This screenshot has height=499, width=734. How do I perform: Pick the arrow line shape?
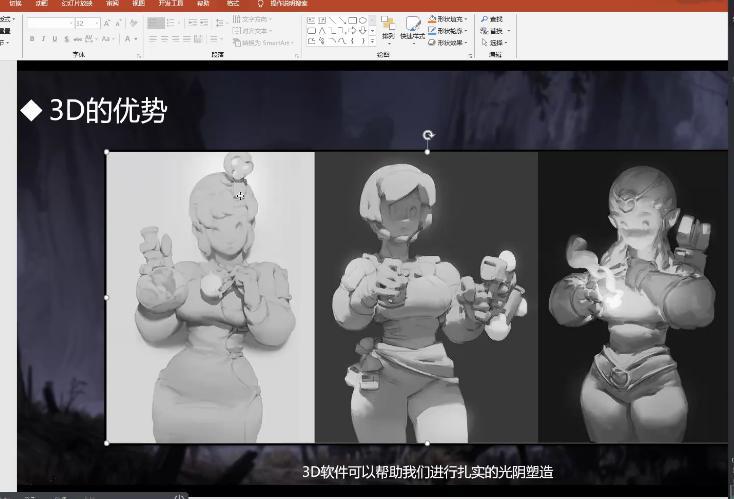pyautogui.click(x=342, y=20)
